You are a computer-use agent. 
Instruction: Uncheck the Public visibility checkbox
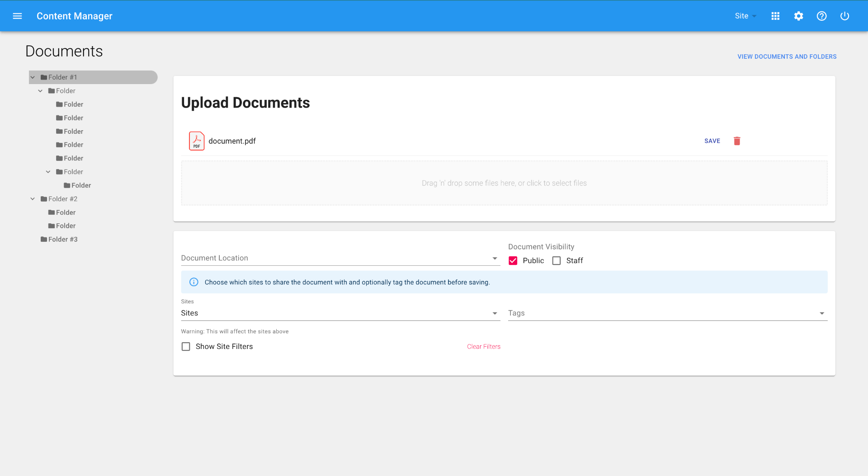pyautogui.click(x=513, y=261)
